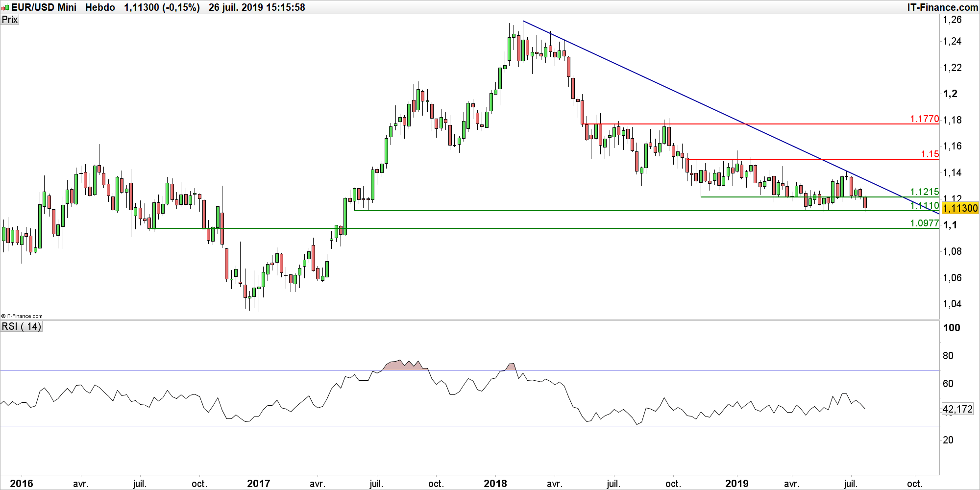The width and height of the screenshot is (980, 490).
Task: Click the 2019 year label on time axis
Action: coord(737,484)
